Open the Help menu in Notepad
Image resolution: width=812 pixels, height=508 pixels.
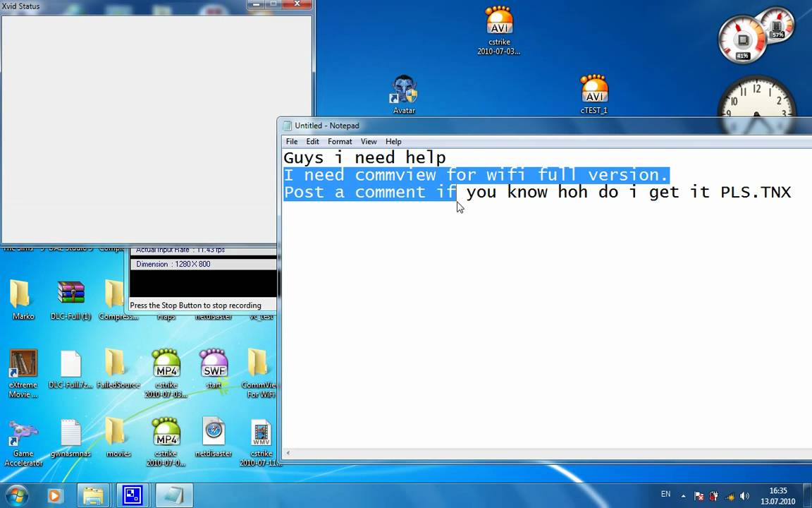tap(393, 142)
